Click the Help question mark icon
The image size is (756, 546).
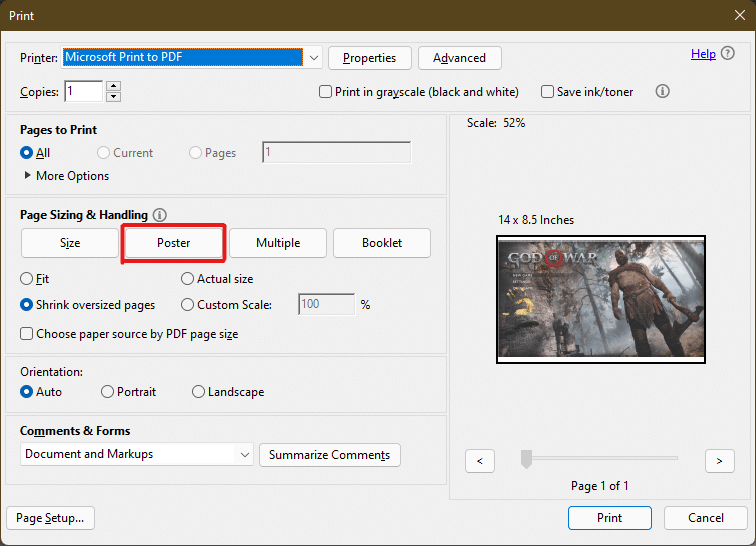[x=728, y=53]
